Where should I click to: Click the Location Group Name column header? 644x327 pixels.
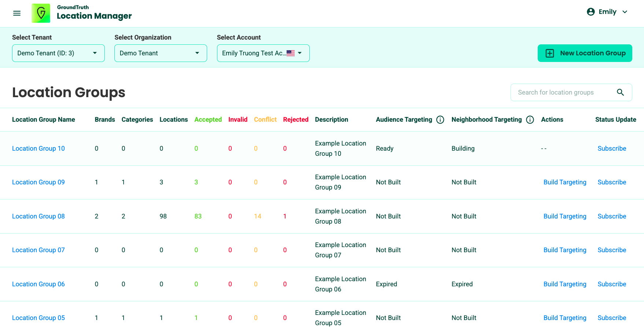point(44,120)
